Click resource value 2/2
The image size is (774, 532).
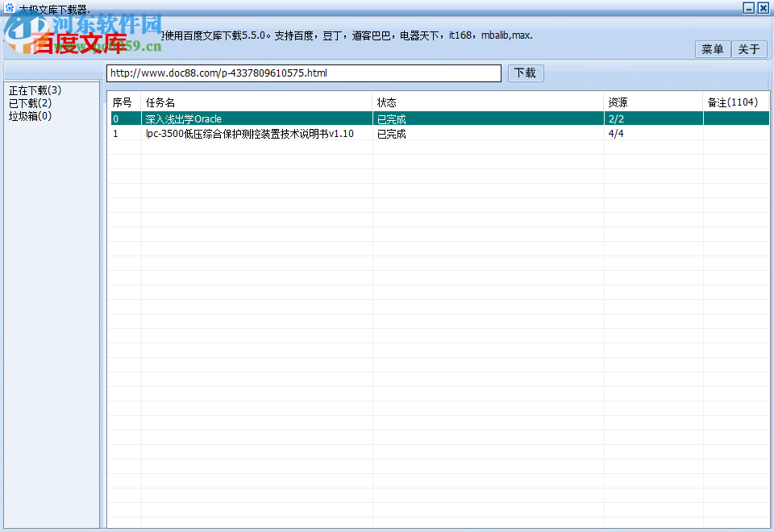pyautogui.click(x=616, y=119)
